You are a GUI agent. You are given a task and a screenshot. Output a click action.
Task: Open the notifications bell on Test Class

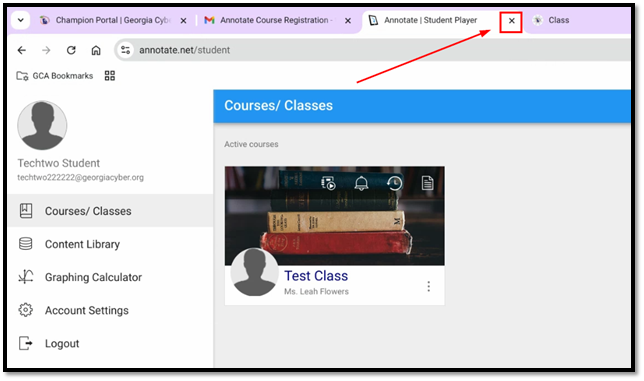click(361, 183)
